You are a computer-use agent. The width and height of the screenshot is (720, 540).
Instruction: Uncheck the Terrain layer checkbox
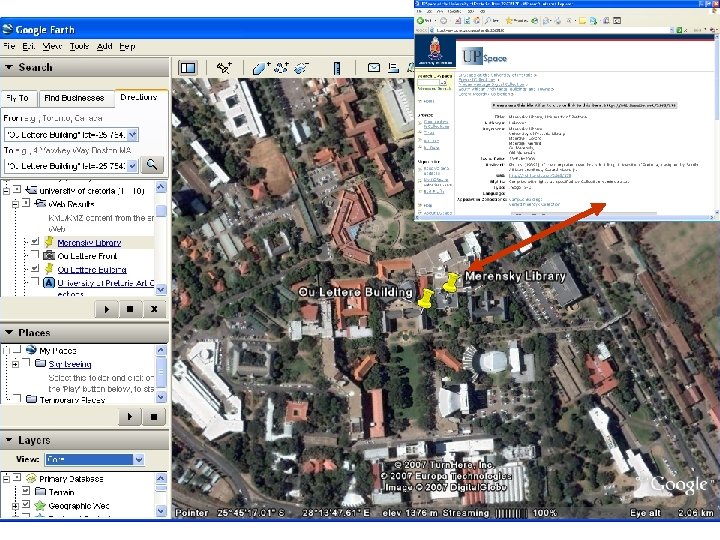click(26, 491)
